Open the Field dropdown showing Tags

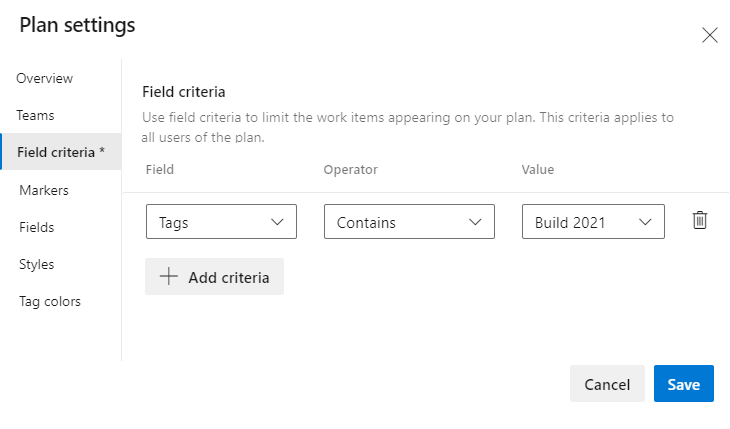pos(221,222)
